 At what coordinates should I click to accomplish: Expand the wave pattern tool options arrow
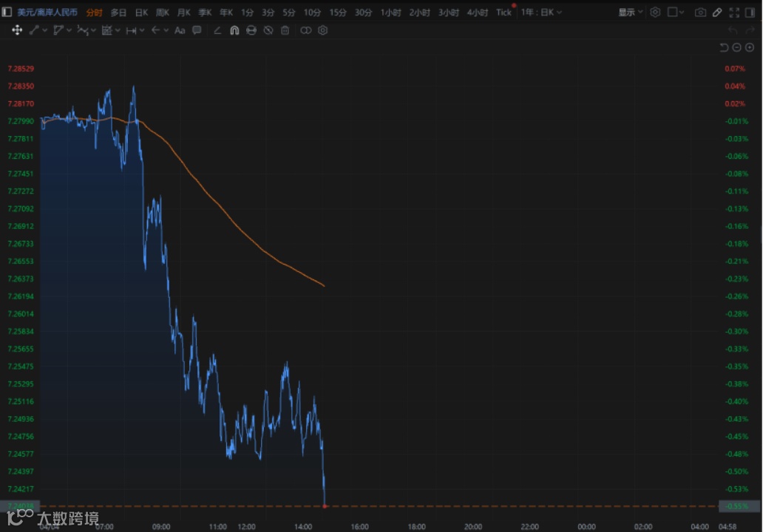(93, 30)
